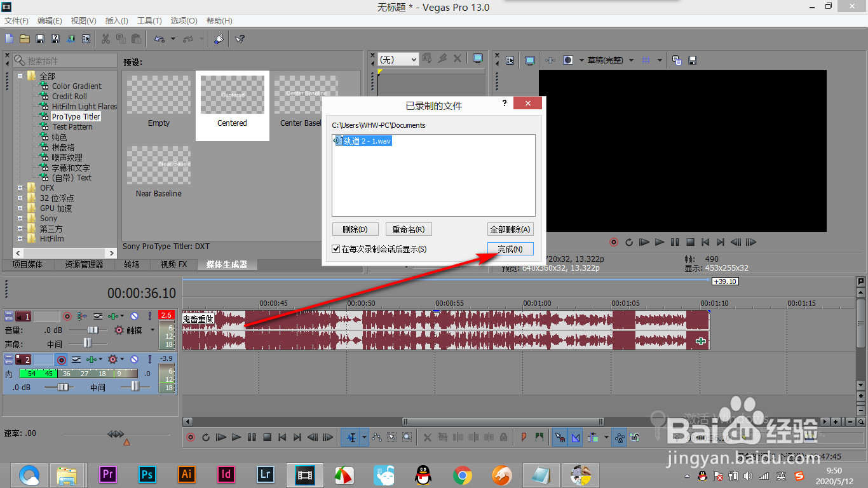Click the What's This help icon
The height and width of the screenshot is (488, 868).
[x=240, y=39]
